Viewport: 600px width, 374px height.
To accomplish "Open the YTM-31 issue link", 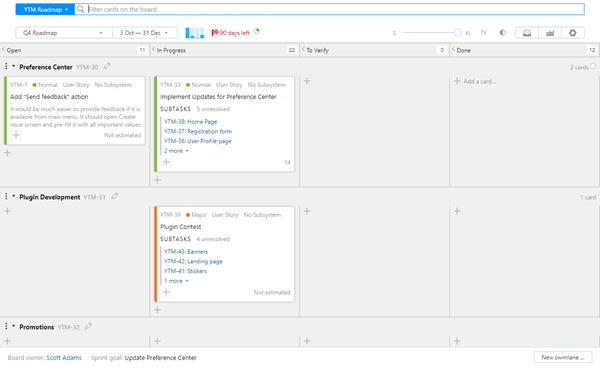I will click(x=95, y=197).
